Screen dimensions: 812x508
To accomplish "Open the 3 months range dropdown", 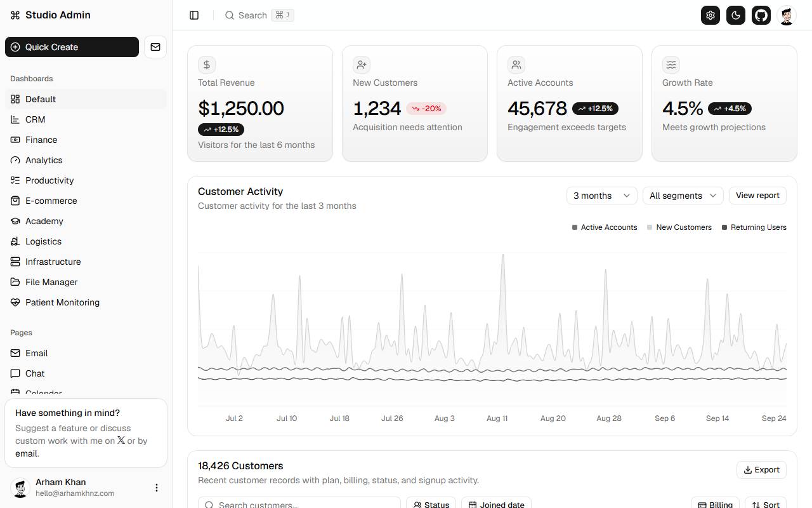I will pos(601,196).
